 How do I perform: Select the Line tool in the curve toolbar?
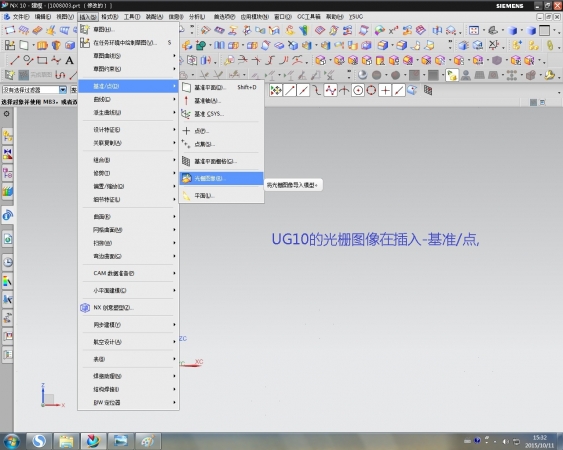tap(14, 60)
